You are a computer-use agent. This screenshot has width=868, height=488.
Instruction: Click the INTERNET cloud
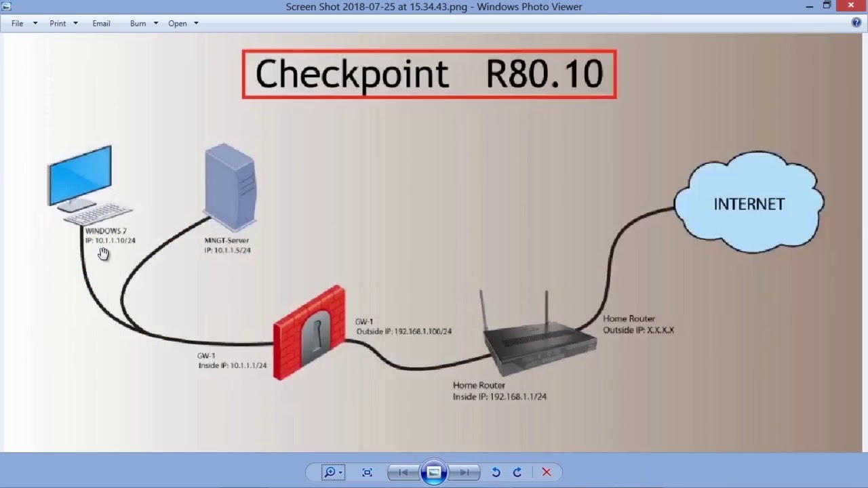(x=749, y=203)
